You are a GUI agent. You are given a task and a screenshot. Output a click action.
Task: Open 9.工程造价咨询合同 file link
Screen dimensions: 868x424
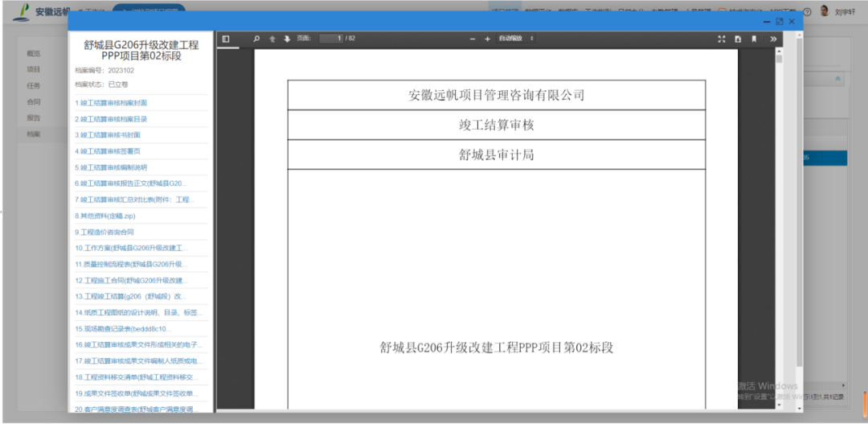coord(104,232)
